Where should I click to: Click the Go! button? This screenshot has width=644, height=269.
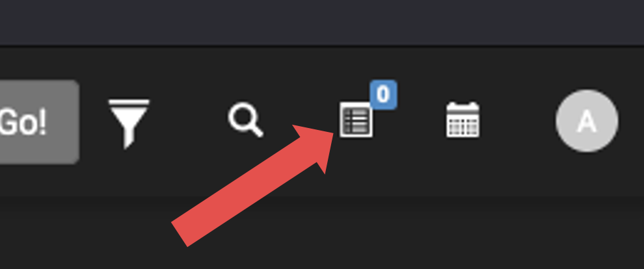tap(39, 122)
